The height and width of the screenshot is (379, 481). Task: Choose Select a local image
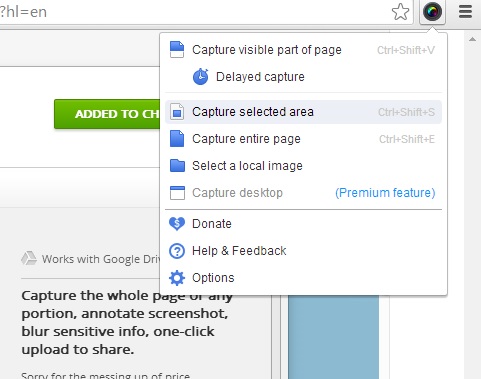click(303, 166)
